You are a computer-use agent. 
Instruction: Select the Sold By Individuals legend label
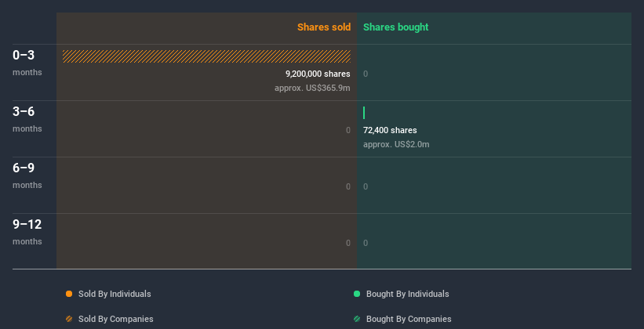pyautogui.click(x=115, y=294)
